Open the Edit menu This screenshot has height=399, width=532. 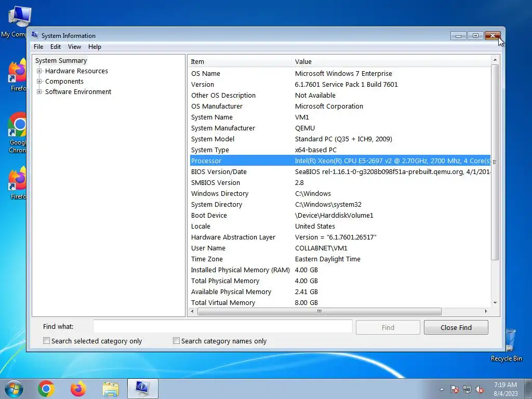[55, 47]
